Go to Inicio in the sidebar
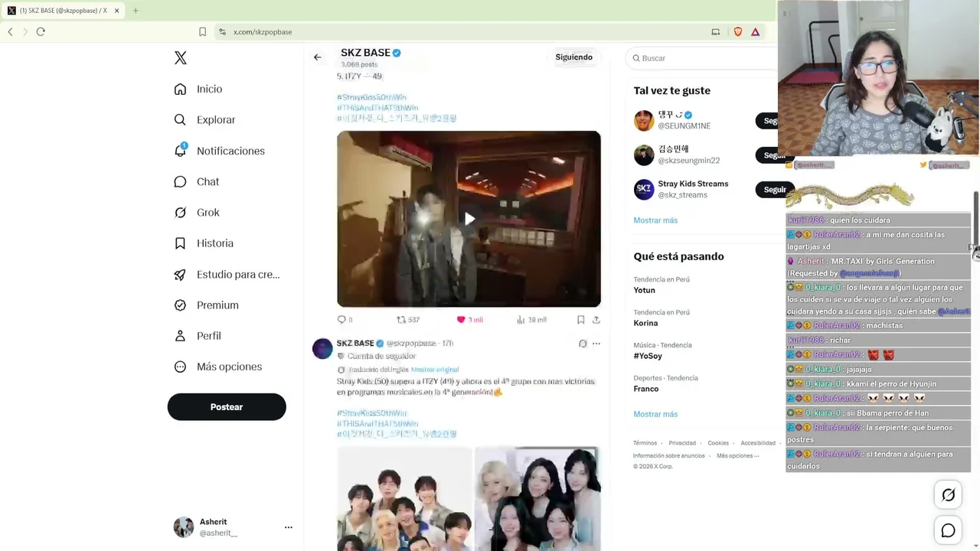The width and height of the screenshot is (980, 551). 198,89
